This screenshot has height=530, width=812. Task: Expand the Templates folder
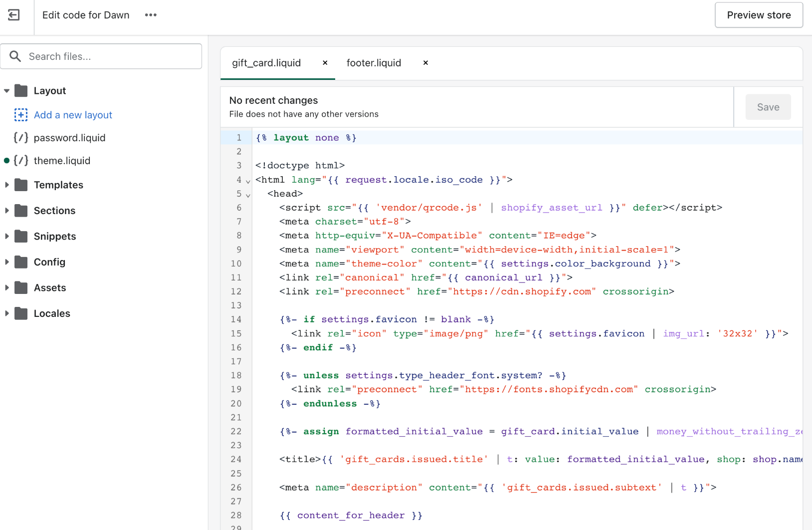[x=7, y=185]
